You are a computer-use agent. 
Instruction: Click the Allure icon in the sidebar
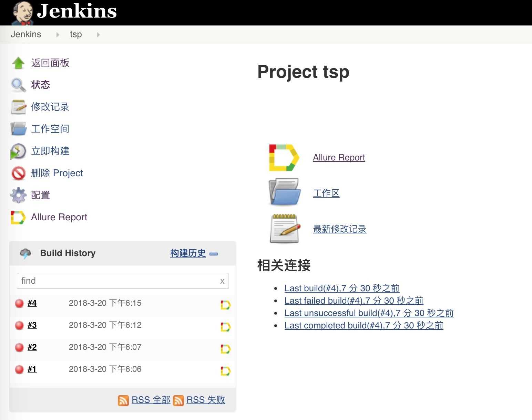click(x=18, y=217)
